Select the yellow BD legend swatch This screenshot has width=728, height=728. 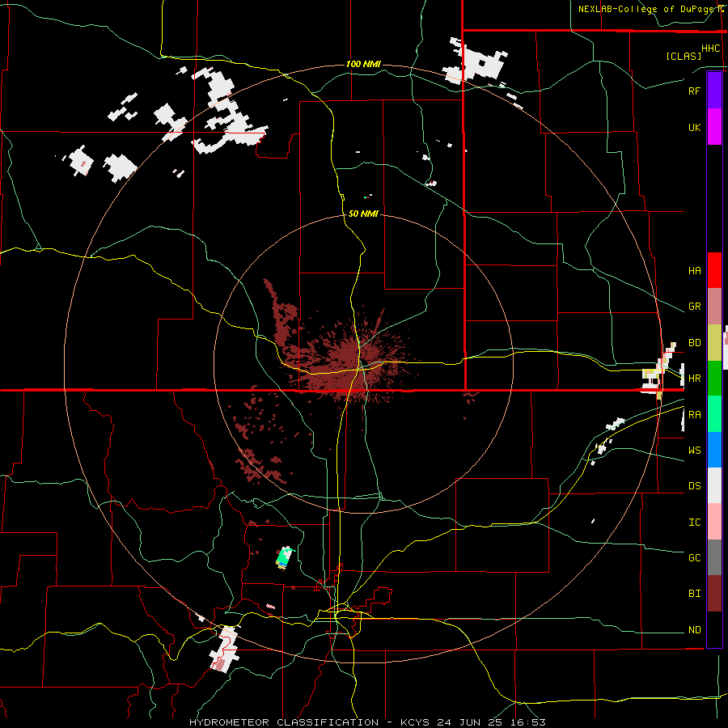click(714, 343)
